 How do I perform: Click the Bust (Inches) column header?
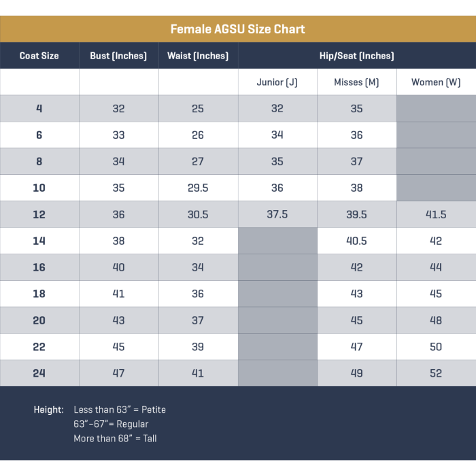pos(118,56)
